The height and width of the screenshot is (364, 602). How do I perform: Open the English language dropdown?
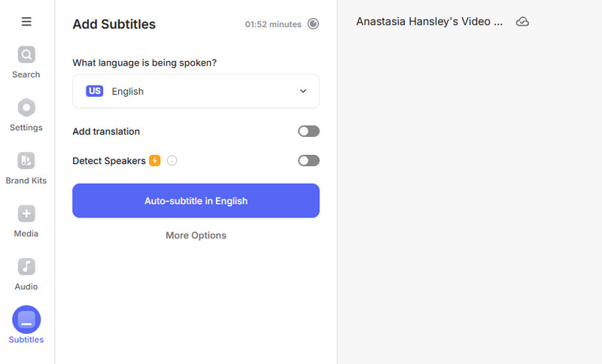pyautogui.click(x=196, y=91)
